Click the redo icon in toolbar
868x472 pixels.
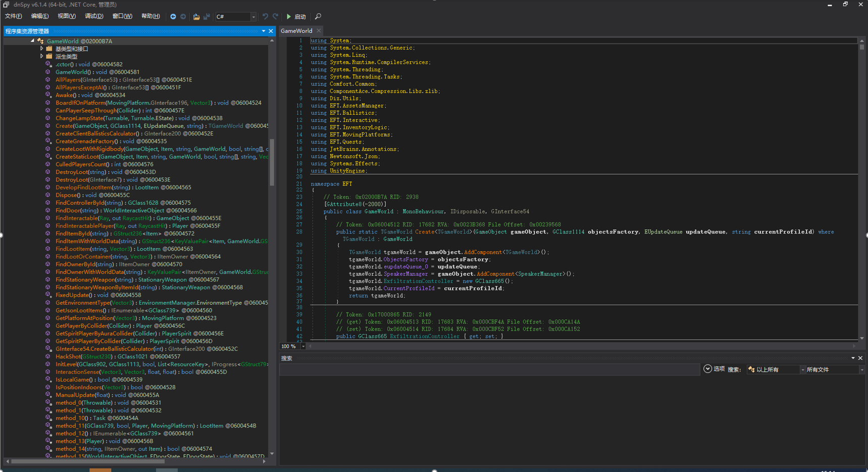tap(276, 17)
